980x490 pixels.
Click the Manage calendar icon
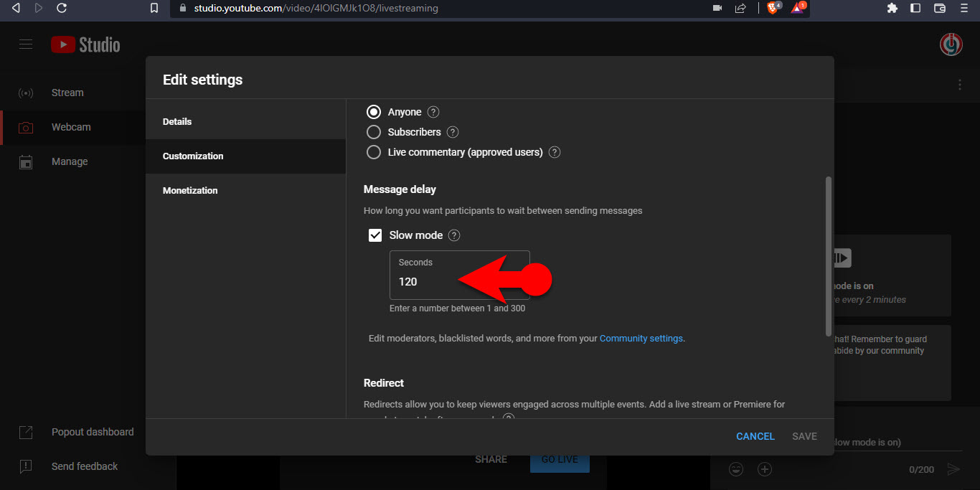pos(26,162)
